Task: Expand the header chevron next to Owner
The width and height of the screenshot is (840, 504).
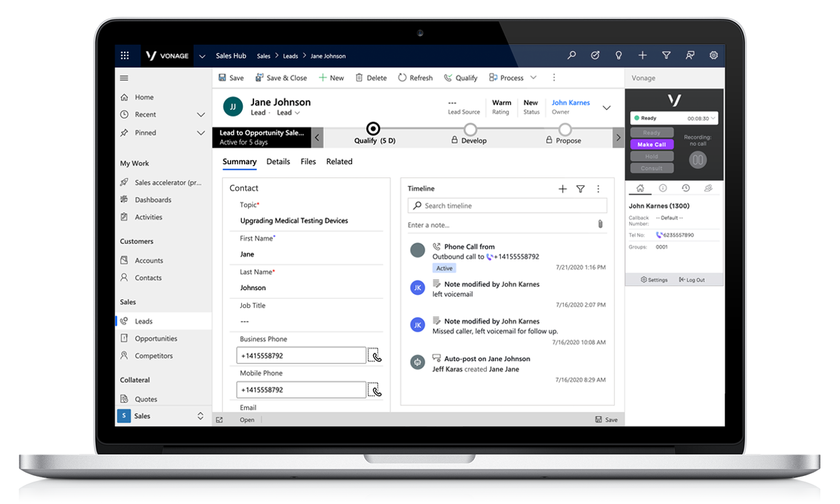Action: [x=607, y=107]
